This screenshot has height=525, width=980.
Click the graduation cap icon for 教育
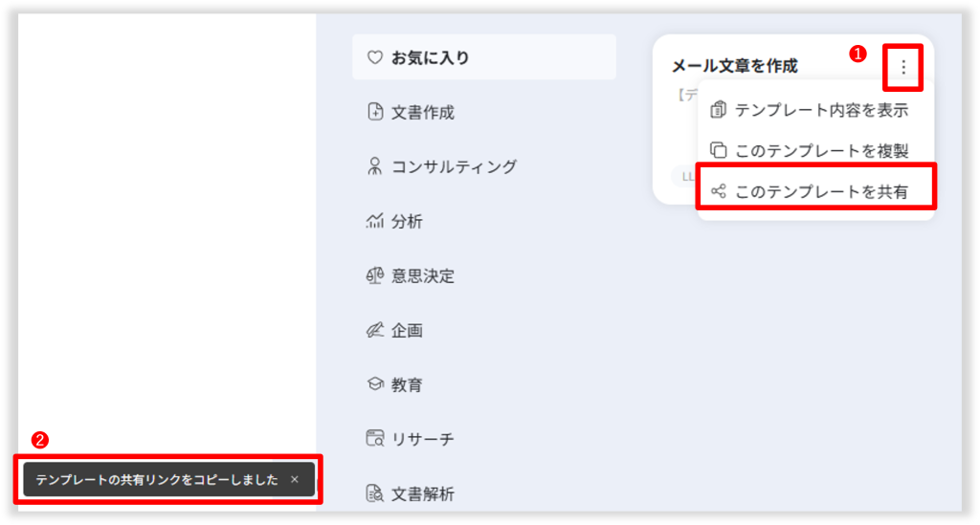[x=375, y=385]
